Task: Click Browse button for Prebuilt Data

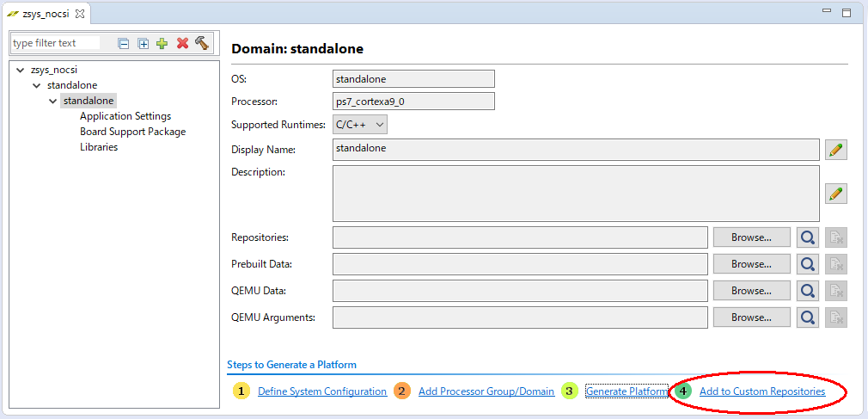Action: [751, 264]
